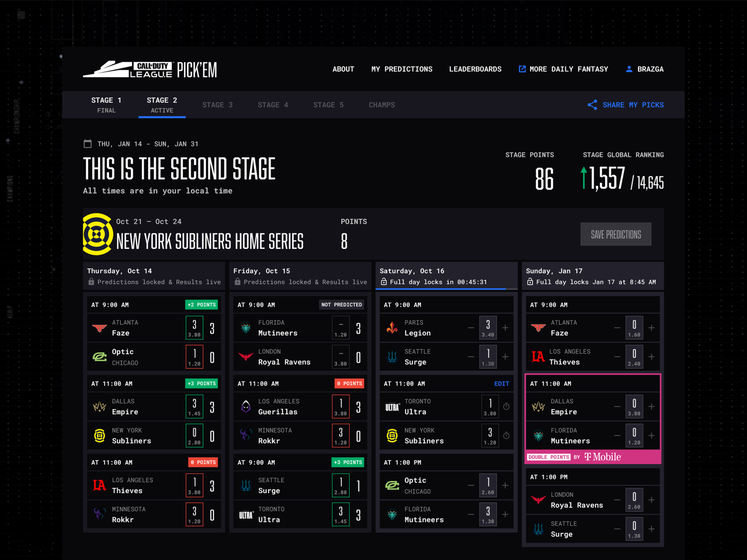Decrease Atlanta Faze score on Sunday
The width and height of the screenshot is (747, 560).
pos(617,328)
